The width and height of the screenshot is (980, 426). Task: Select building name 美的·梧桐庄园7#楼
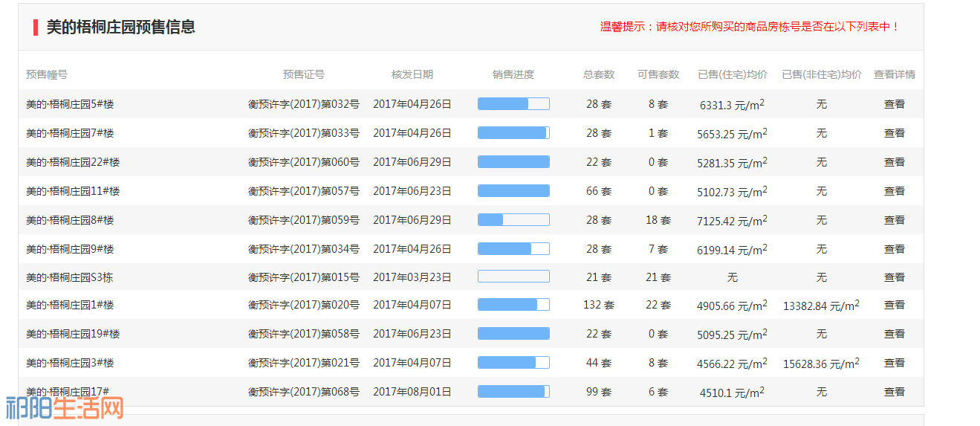pos(70,133)
